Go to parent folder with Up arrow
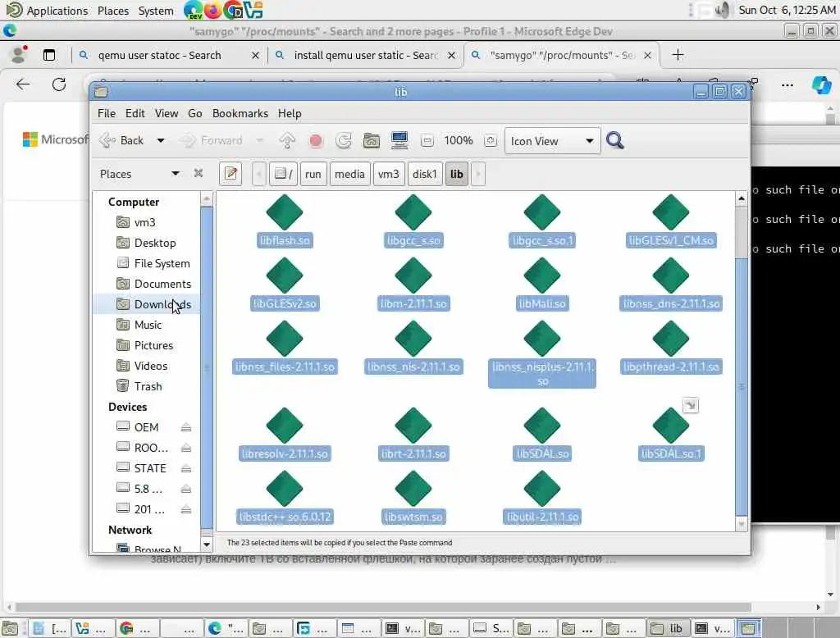The image size is (840, 638). (287, 140)
